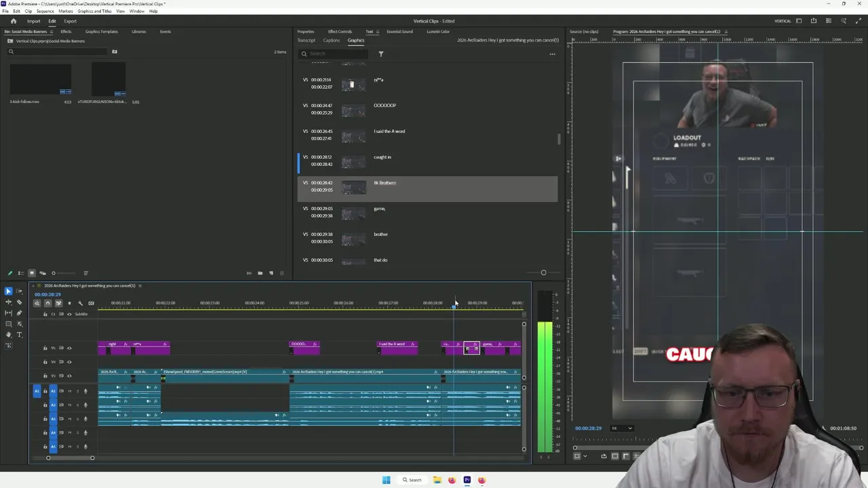868x488 pixels.
Task: Open File Explorer from the taskbar
Action: (x=437, y=480)
